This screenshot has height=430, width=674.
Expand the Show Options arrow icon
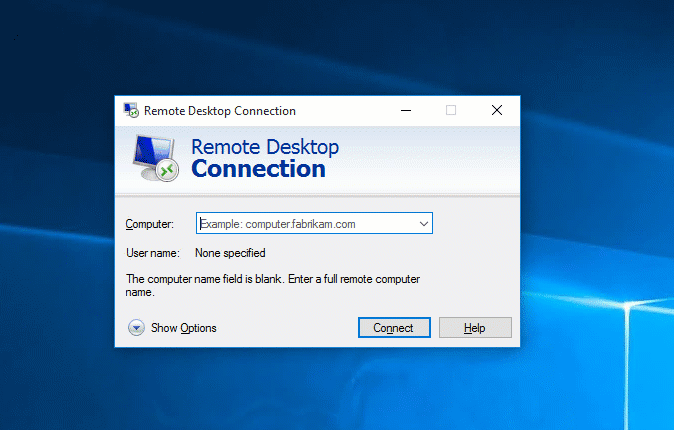coord(136,328)
